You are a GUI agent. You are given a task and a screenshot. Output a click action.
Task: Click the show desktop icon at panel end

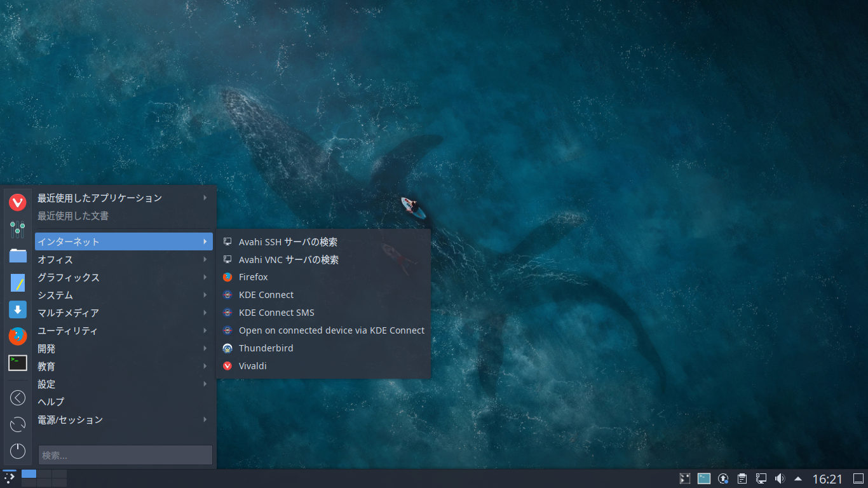pyautogui.click(x=858, y=478)
